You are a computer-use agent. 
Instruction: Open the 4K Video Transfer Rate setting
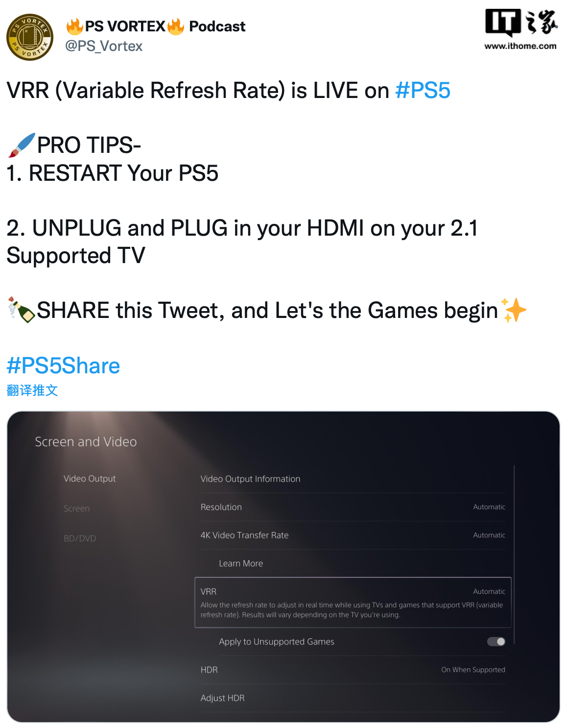pyautogui.click(x=353, y=535)
